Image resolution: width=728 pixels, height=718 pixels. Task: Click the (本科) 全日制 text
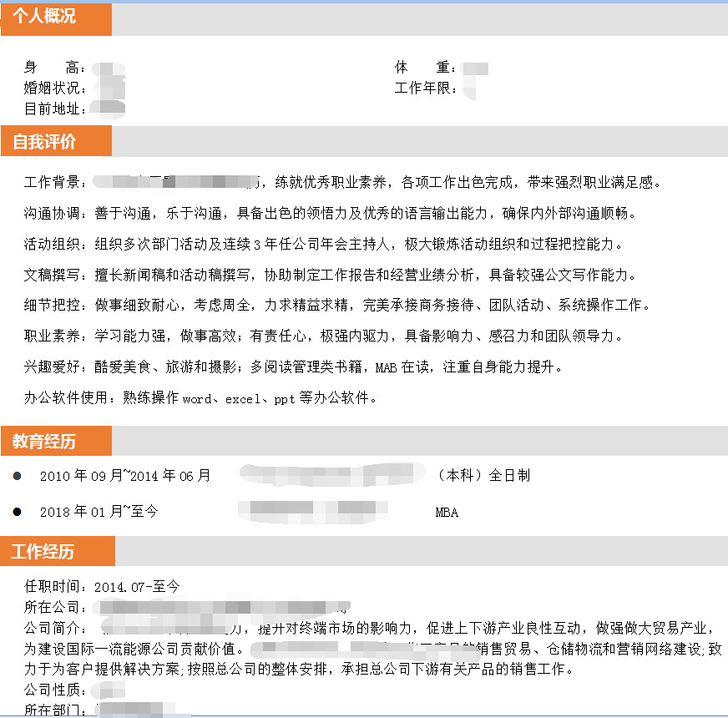point(483,476)
